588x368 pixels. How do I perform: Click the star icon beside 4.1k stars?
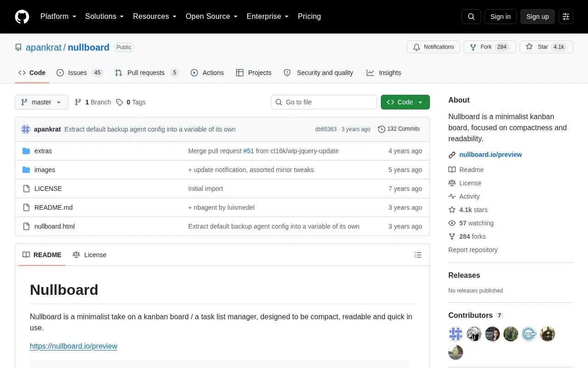(x=452, y=210)
